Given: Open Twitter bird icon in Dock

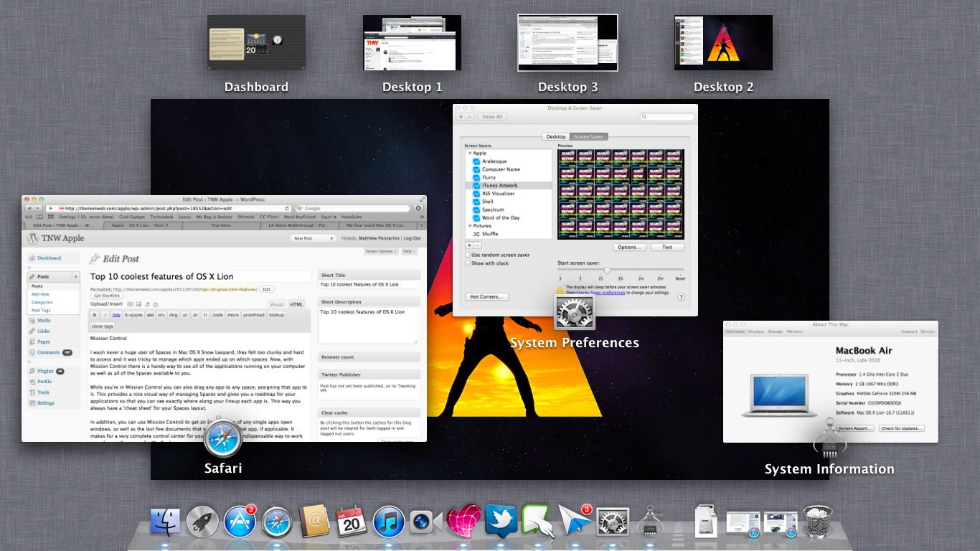Looking at the screenshot, I should coord(501,522).
